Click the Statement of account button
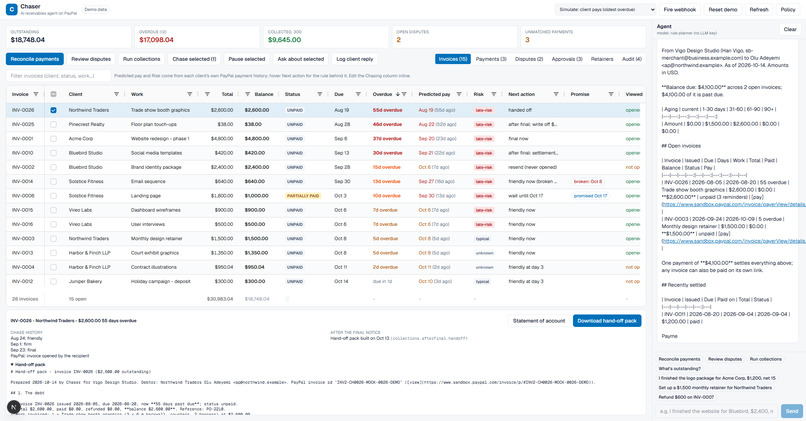806x421 pixels. [539, 321]
